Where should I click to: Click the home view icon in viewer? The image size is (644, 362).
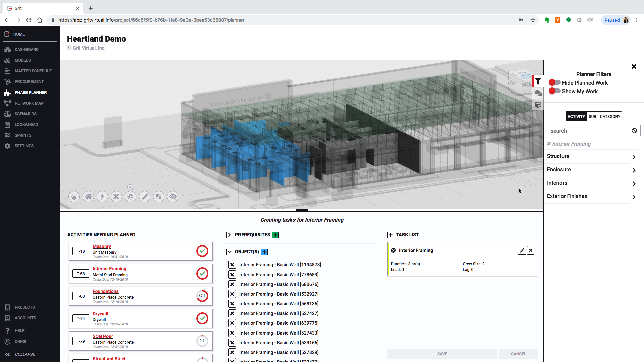tap(88, 197)
